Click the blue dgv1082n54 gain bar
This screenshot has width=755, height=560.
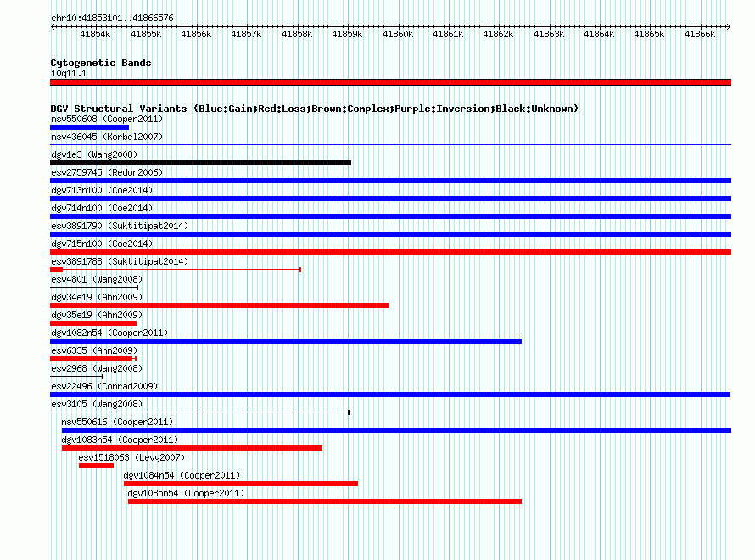(x=286, y=341)
